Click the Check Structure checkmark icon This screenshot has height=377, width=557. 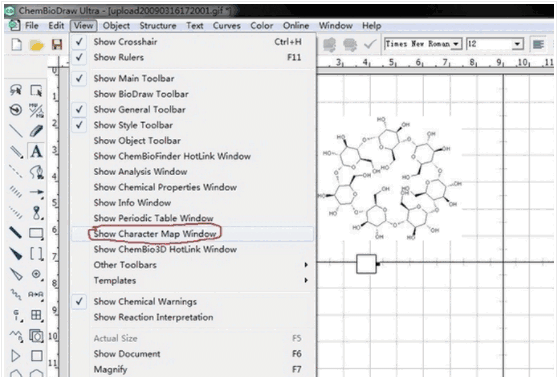370,44
